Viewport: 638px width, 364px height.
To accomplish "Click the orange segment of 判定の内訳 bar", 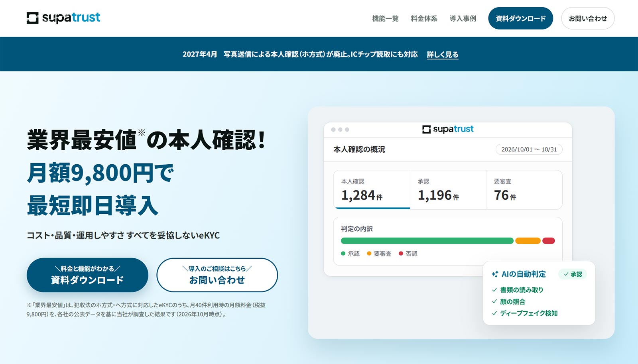I will click(528, 241).
